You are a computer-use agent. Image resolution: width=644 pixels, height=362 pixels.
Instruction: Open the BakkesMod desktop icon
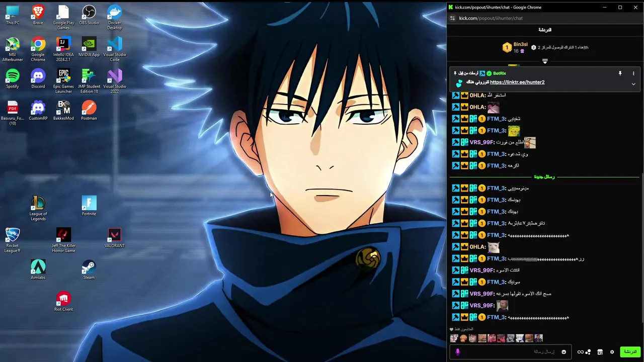click(63, 110)
